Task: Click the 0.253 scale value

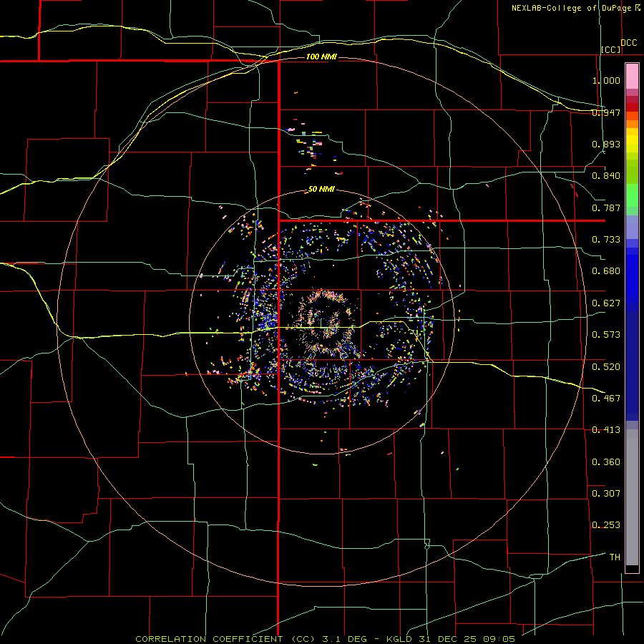Action: (x=606, y=525)
